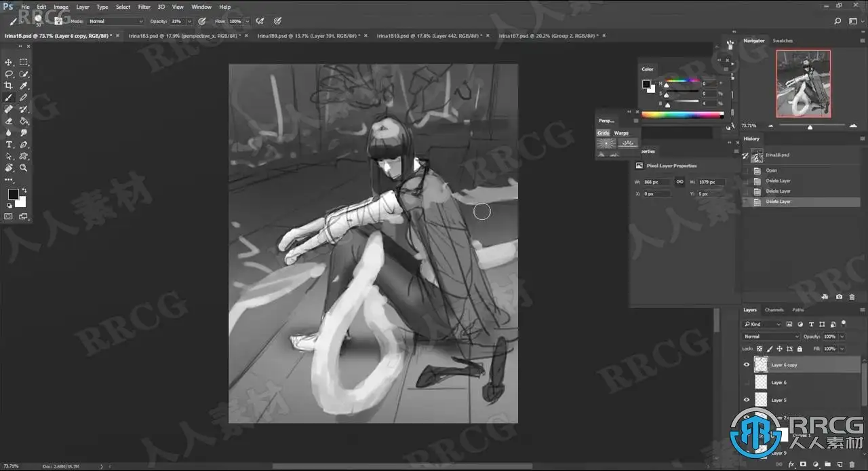Open the Filter menu
Image resolution: width=868 pixels, height=471 pixels.
144,7
